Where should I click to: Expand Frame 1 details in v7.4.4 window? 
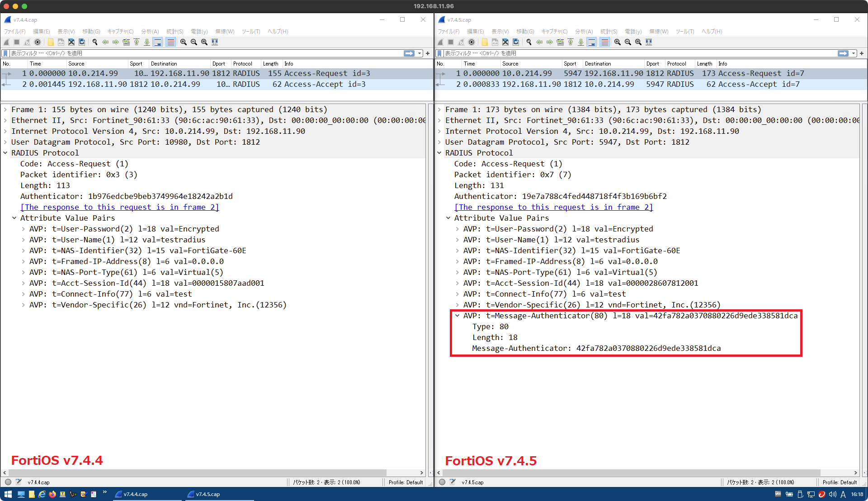5,109
